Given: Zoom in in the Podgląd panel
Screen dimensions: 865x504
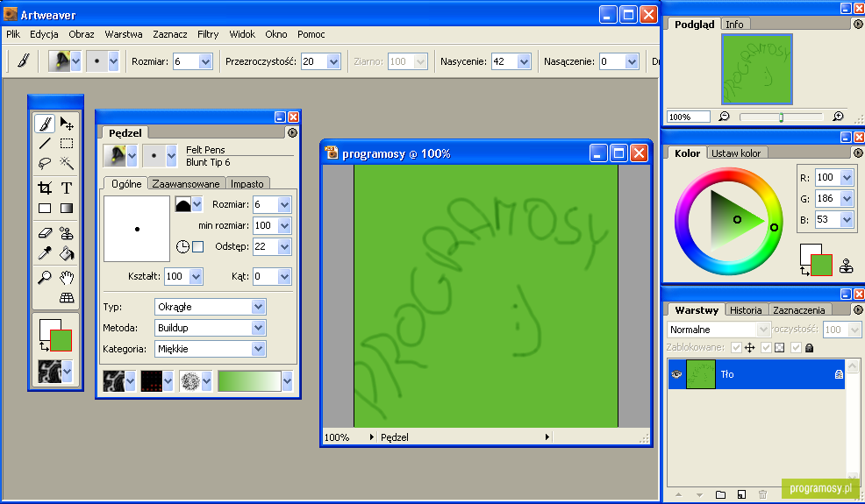Looking at the screenshot, I should (x=838, y=117).
